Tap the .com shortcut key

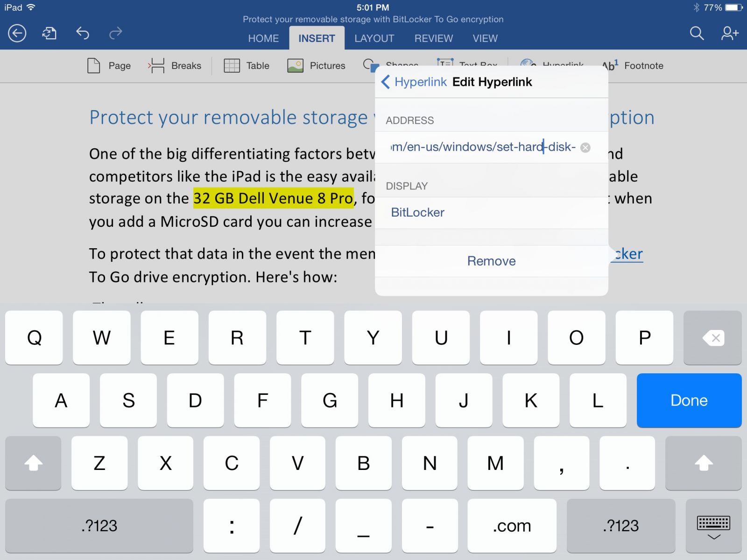(x=512, y=526)
